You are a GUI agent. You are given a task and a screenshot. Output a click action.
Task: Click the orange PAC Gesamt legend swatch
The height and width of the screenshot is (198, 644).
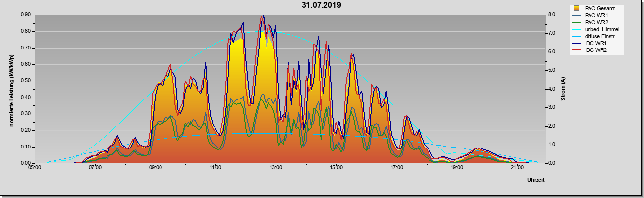[577, 8]
